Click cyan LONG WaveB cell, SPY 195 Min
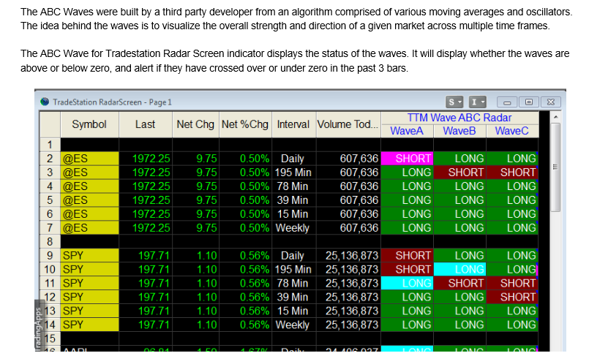The height and width of the screenshot is (364, 608). [460, 270]
